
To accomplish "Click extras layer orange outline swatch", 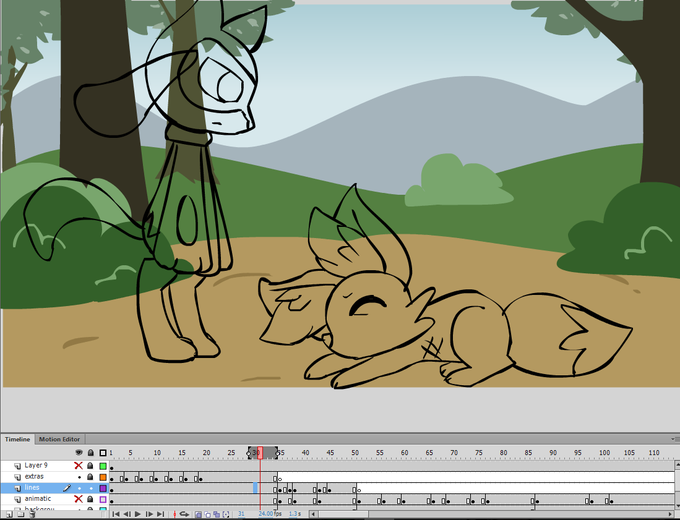I will click(103, 477).
